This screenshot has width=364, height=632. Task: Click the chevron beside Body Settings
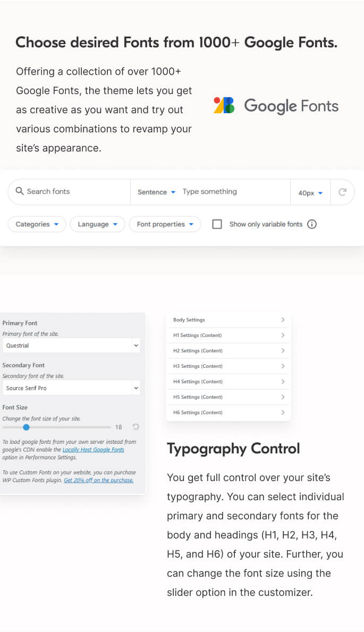(x=283, y=320)
